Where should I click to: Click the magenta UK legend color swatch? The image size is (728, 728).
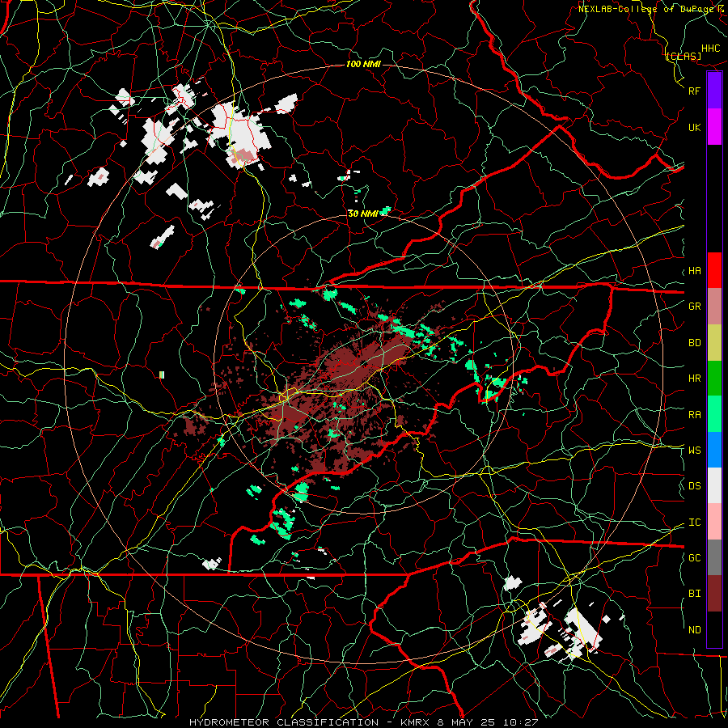click(x=714, y=127)
